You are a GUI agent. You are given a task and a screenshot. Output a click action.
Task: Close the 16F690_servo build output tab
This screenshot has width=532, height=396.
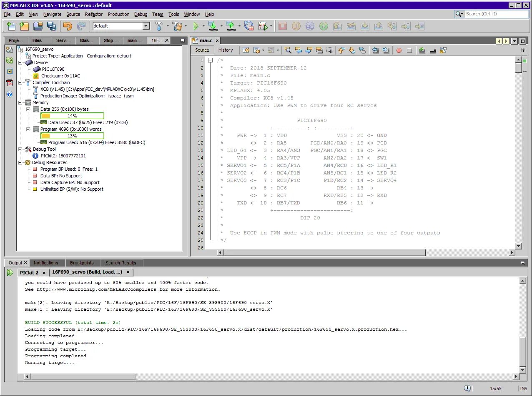tap(128, 272)
